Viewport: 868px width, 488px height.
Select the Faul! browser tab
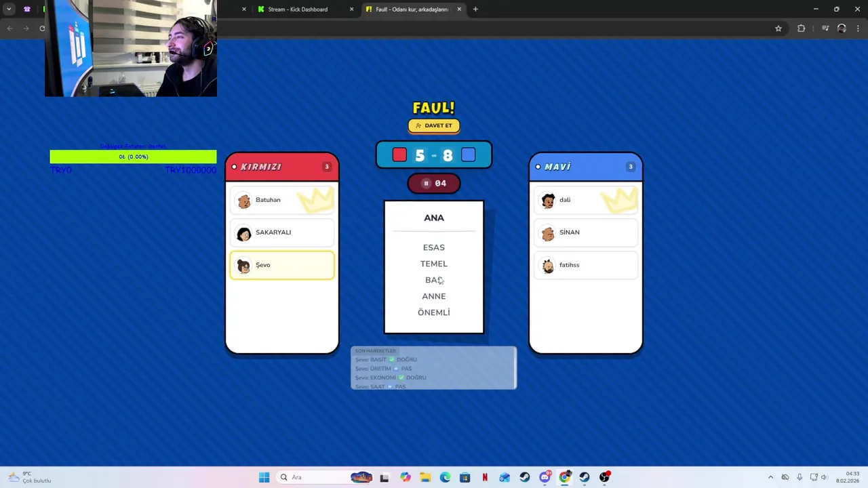(x=411, y=9)
